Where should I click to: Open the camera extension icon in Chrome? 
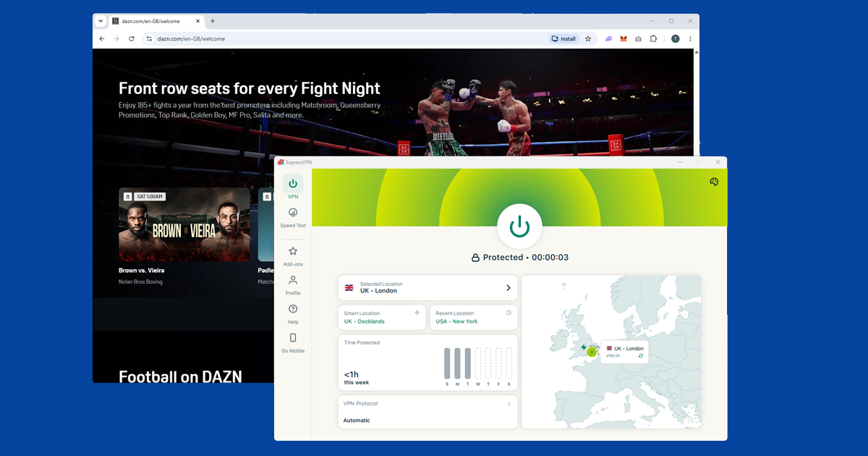click(x=638, y=39)
